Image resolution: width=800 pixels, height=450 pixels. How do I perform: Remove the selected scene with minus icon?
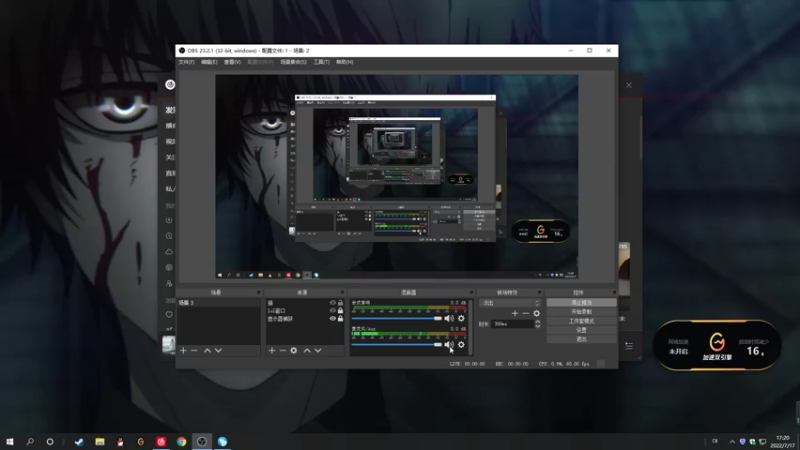pyautogui.click(x=194, y=351)
